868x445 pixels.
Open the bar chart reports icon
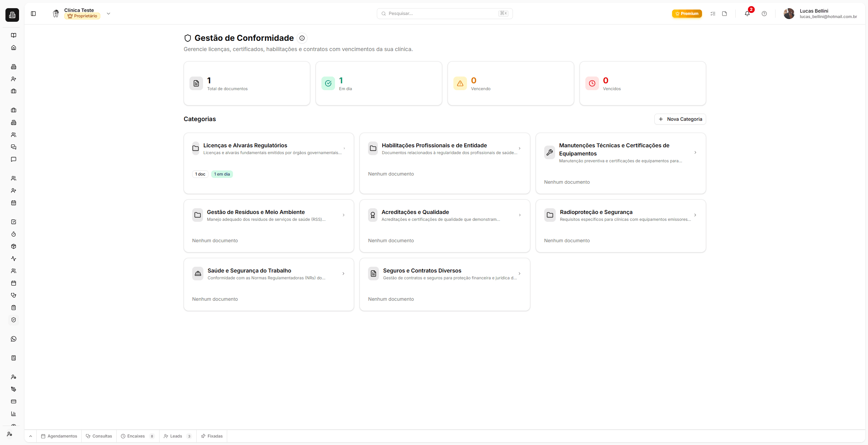click(x=14, y=414)
